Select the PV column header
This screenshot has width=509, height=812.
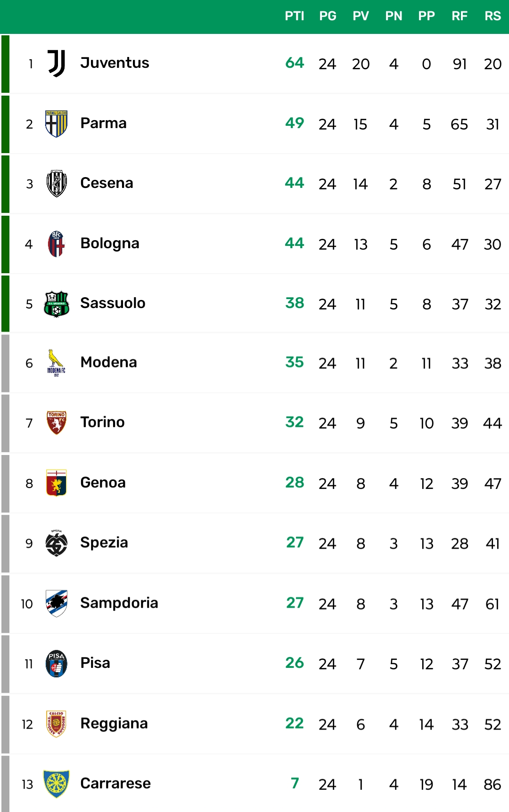coord(361,16)
